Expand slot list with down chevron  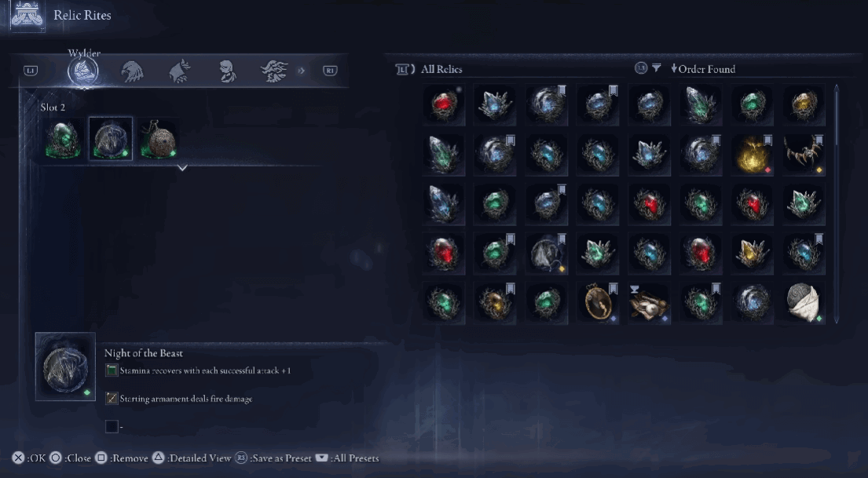[182, 168]
